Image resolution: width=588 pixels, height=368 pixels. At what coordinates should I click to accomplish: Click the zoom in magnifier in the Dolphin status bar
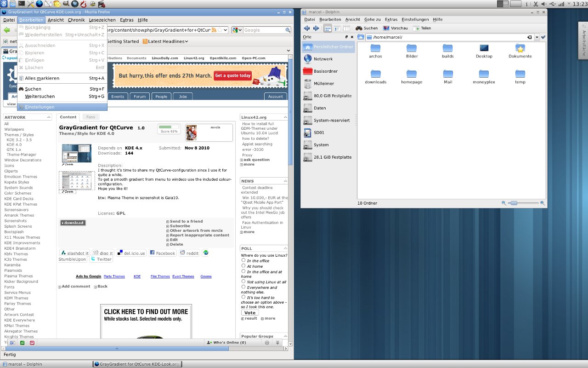click(543, 203)
